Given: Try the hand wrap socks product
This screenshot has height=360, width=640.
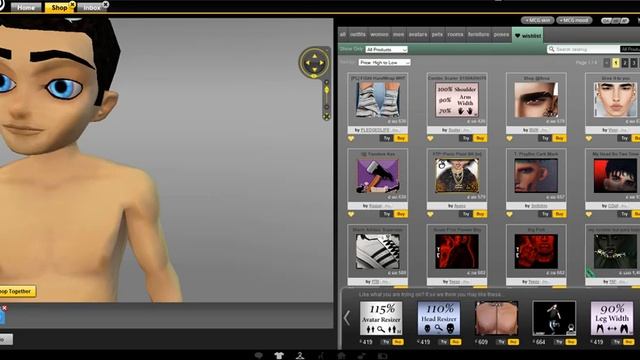Looking at the screenshot, I should pyautogui.click(x=387, y=138).
